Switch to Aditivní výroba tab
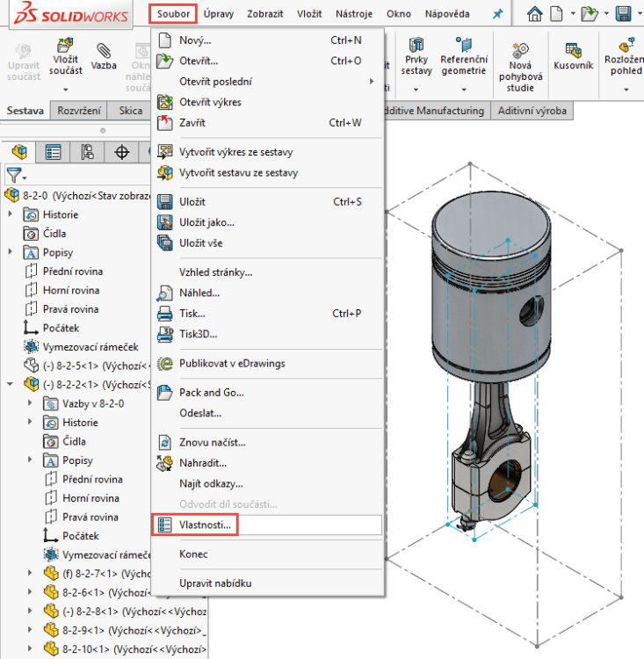 click(532, 111)
